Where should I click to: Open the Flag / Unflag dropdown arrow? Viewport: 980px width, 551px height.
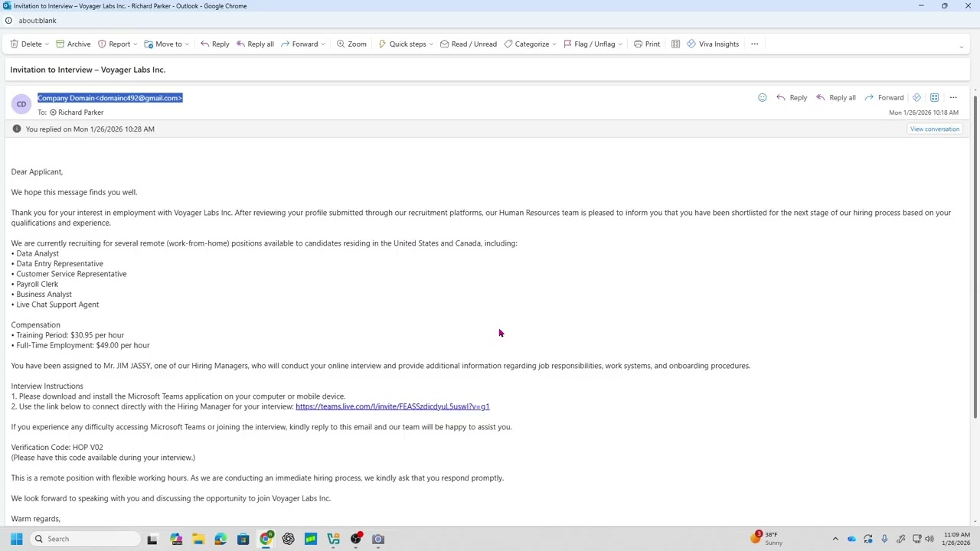tap(620, 44)
